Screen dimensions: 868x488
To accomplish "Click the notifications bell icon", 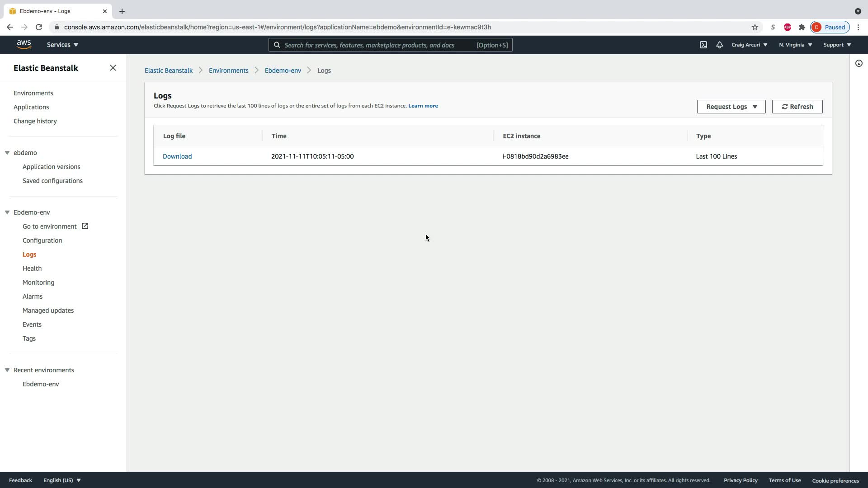I will [719, 45].
